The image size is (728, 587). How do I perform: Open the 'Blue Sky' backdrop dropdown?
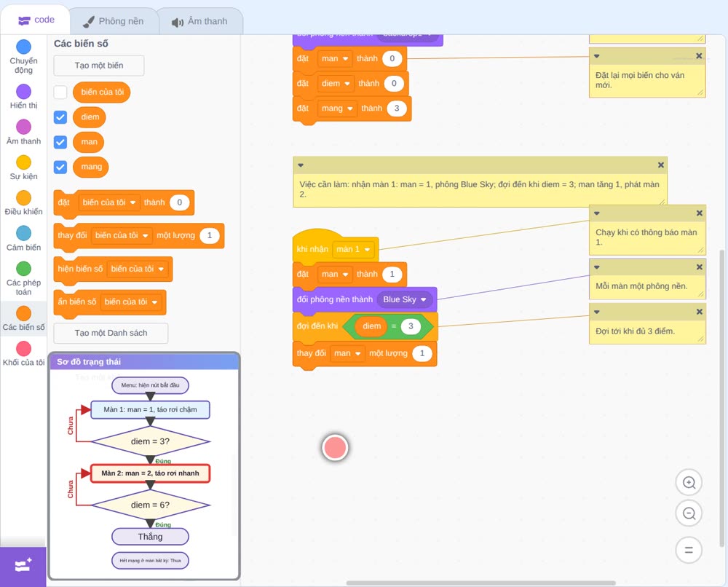(x=404, y=299)
